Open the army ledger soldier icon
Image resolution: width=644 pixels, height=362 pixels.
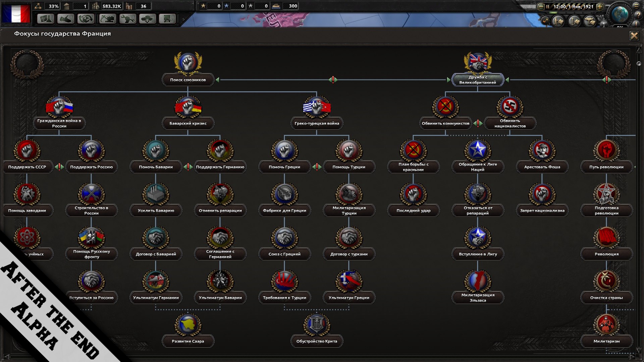pos(558,21)
